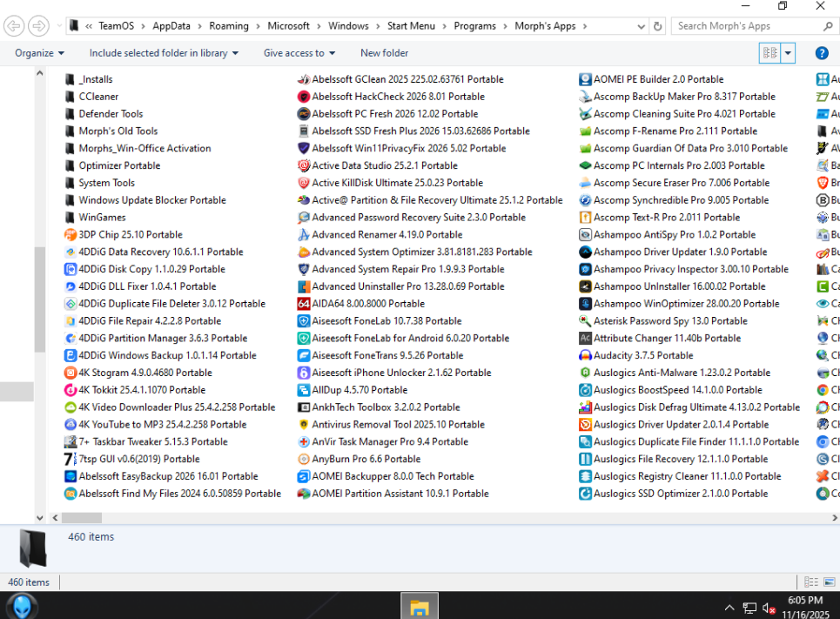Click the File Explorer taskbar icon
Image resolution: width=840 pixels, height=619 pixels.
point(420,606)
